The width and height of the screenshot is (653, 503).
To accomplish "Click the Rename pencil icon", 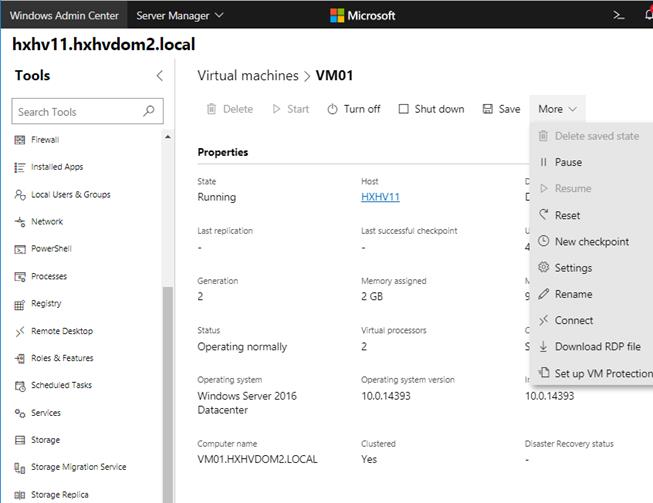I will [x=543, y=294].
